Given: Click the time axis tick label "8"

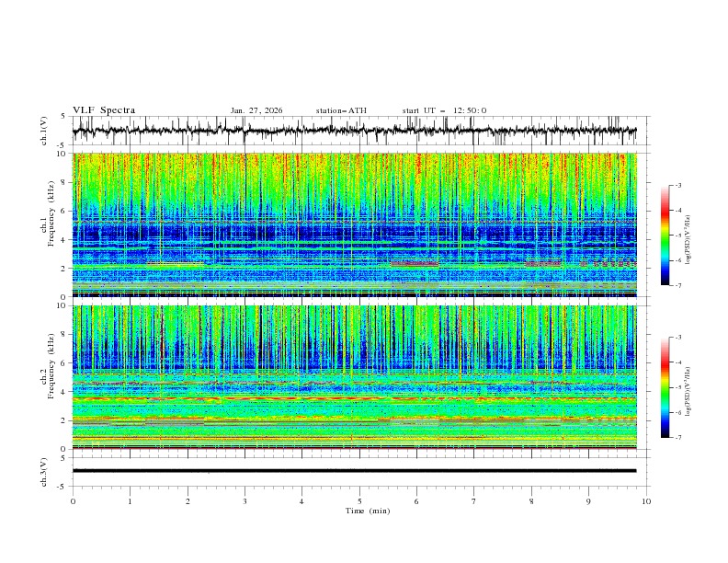Looking at the screenshot, I should pos(531,501).
